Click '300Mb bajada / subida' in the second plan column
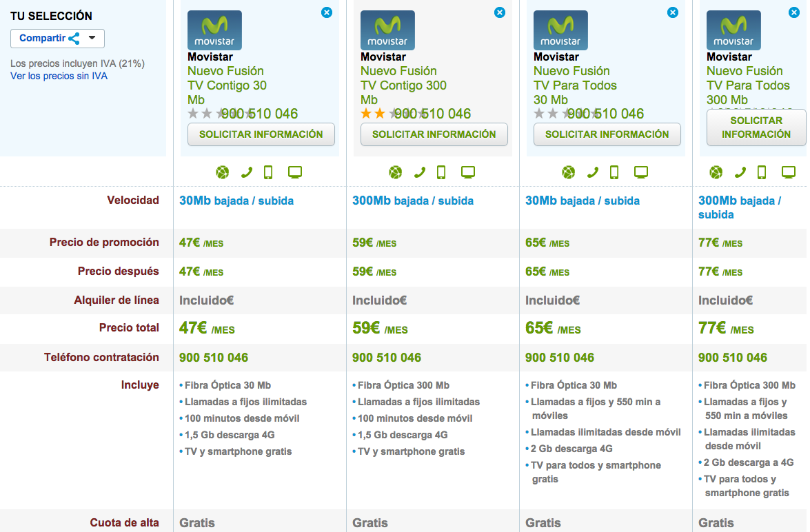Screen dimensions: 810x532 click(413, 201)
